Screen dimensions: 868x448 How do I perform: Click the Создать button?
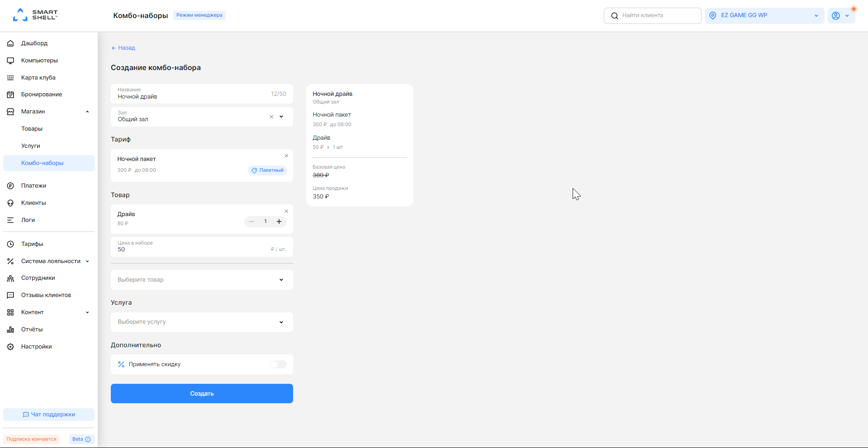point(202,394)
